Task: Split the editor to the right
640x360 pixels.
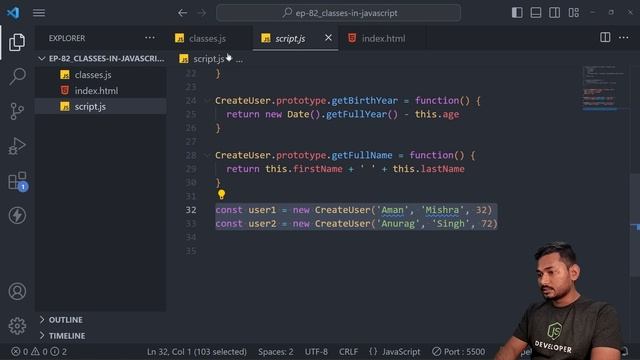Action: click(x=605, y=37)
